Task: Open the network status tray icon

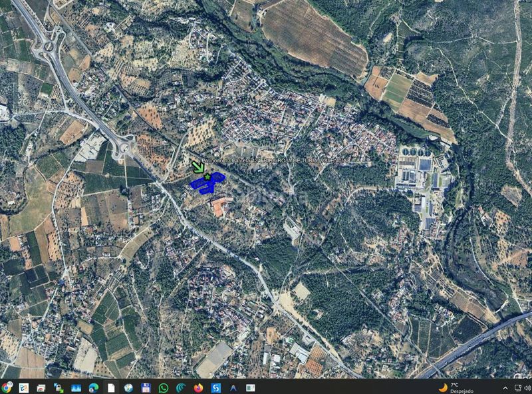Action: (518, 388)
